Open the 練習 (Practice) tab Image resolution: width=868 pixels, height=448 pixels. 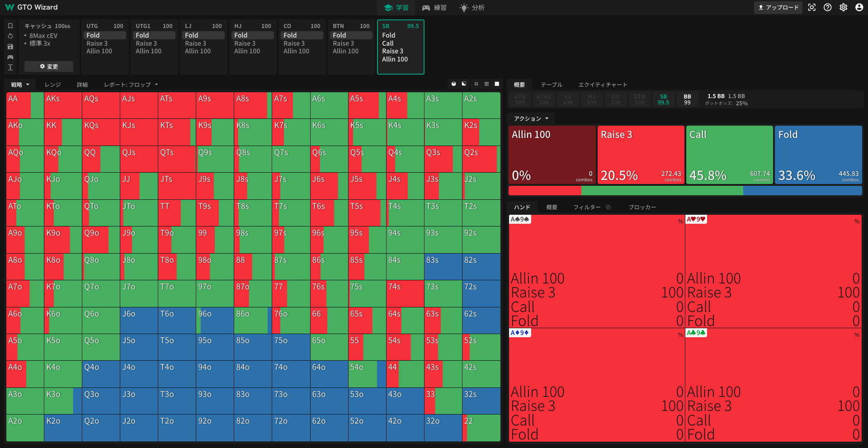(x=434, y=8)
